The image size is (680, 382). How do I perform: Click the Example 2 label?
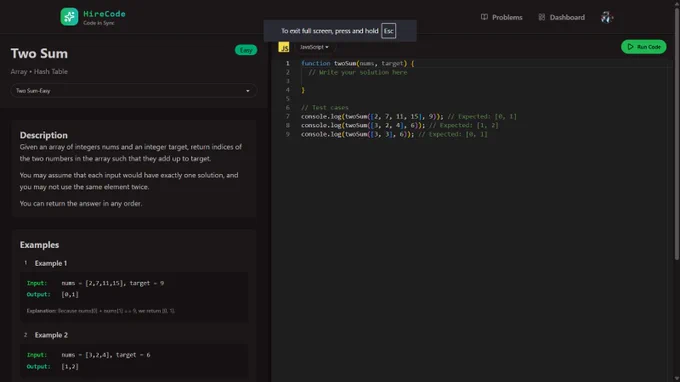[x=51, y=335]
